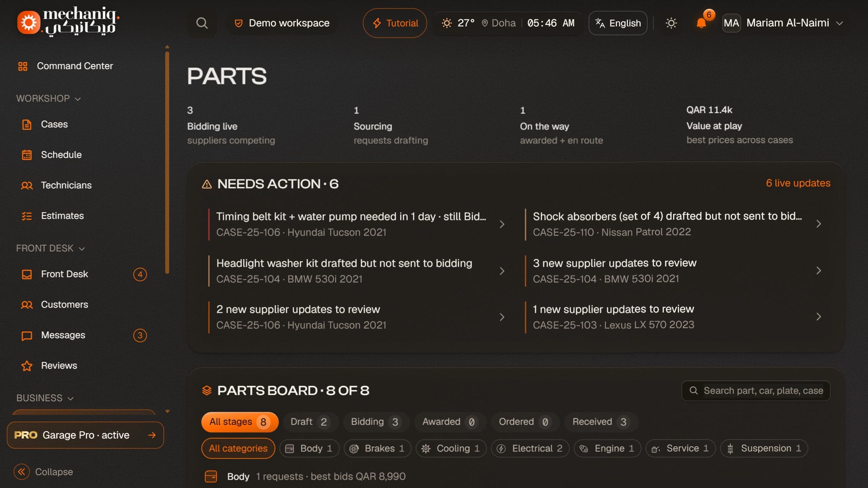The width and height of the screenshot is (868, 488).
Task: Open Demo workspace switcher
Action: pyautogui.click(x=282, y=23)
